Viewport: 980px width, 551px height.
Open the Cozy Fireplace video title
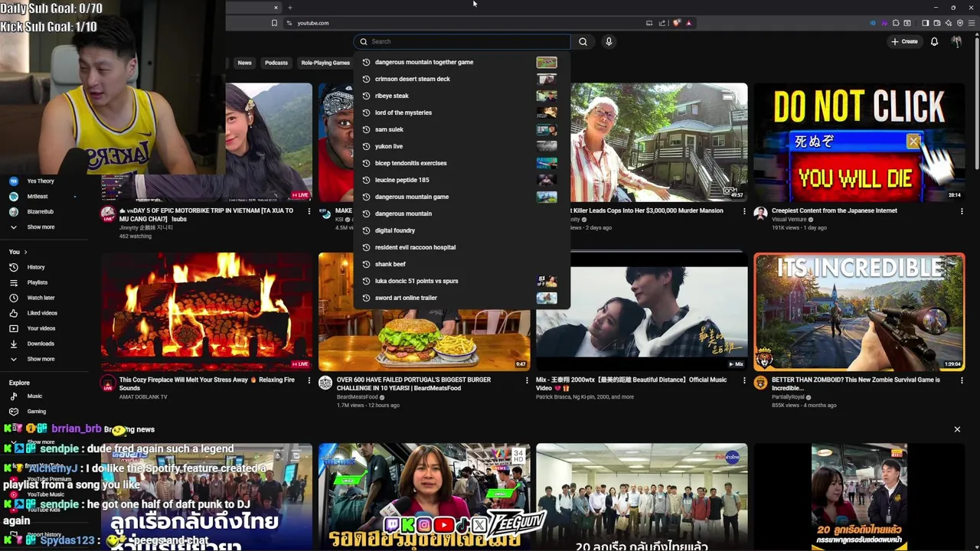pos(207,384)
